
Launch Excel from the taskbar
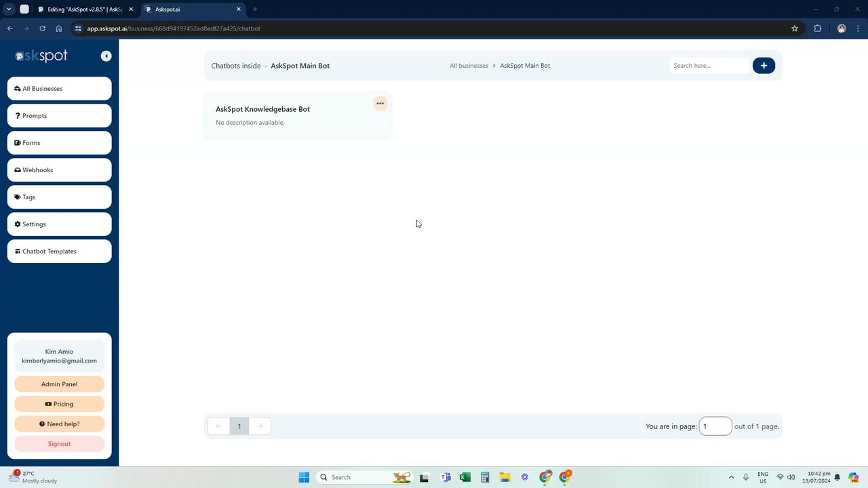coord(465,477)
